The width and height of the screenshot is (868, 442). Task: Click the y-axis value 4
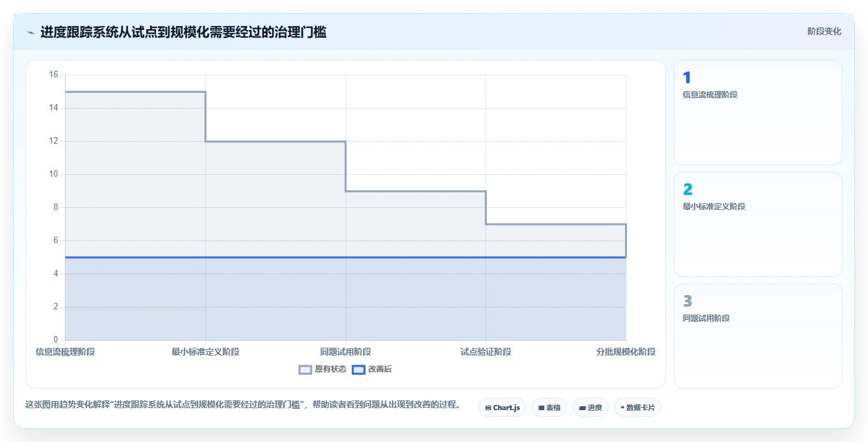56,274
